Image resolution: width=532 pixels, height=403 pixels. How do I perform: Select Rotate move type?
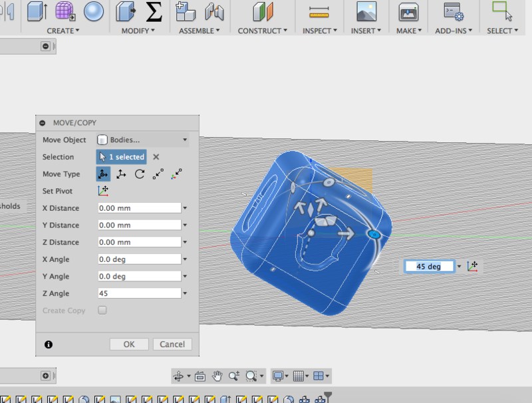pyautogui.click(x=140, y=174)
